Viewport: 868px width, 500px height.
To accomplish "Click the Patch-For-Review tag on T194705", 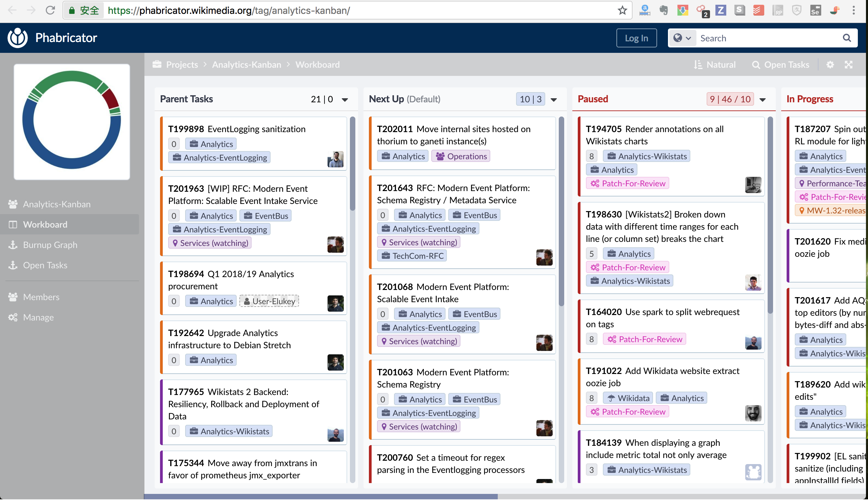I will [x=628, y=183].
